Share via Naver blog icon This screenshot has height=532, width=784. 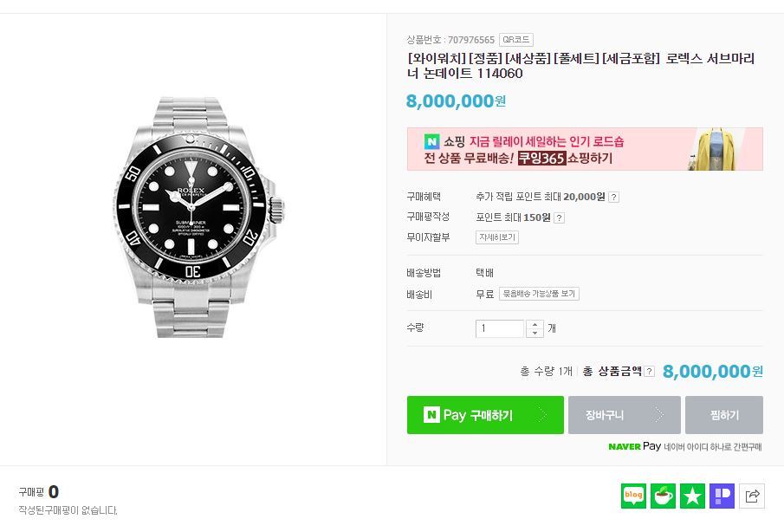click(633, 496)
